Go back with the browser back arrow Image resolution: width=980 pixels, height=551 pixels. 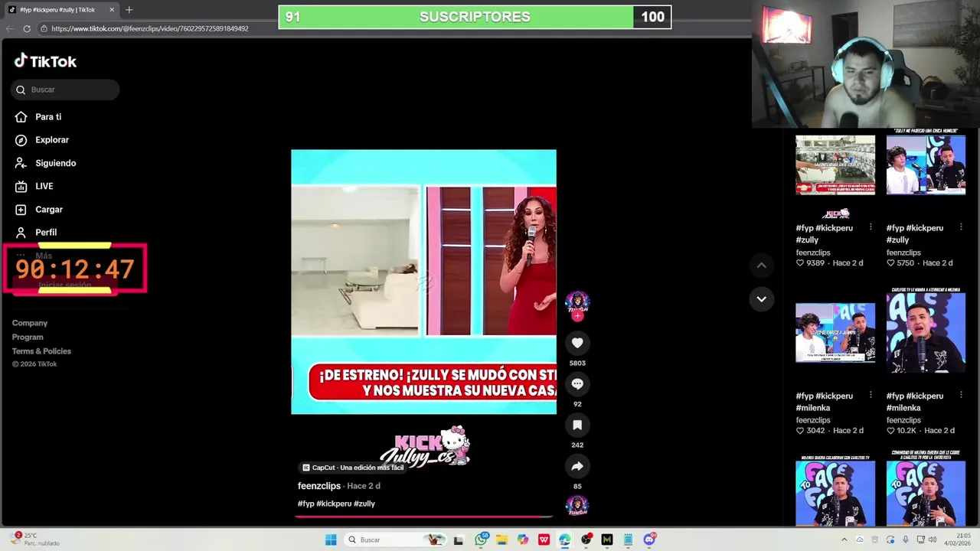pos(9,28)
